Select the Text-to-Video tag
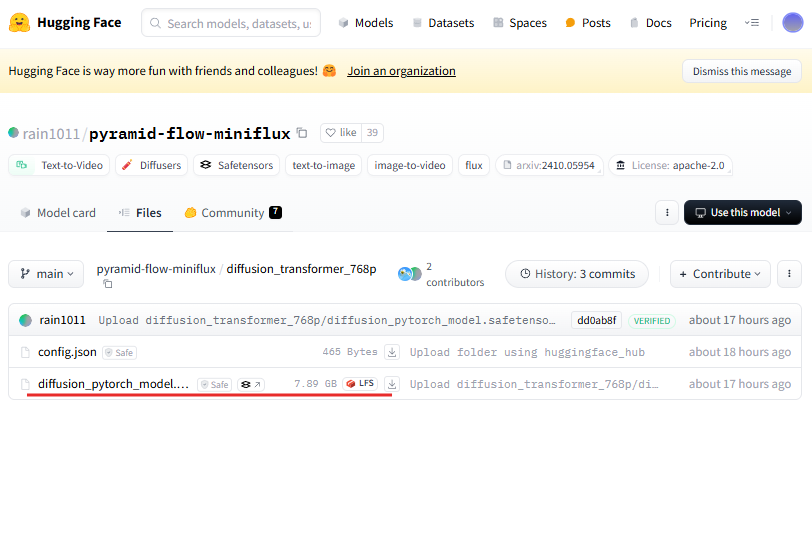Image resolution: width=812 pixels, height=555 pixels. [59, 165]
